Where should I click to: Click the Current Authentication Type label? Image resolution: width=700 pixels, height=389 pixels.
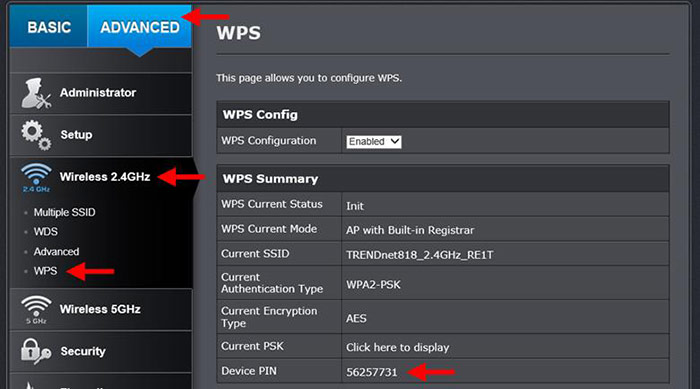pyautogui.click(x=272, y=283)
